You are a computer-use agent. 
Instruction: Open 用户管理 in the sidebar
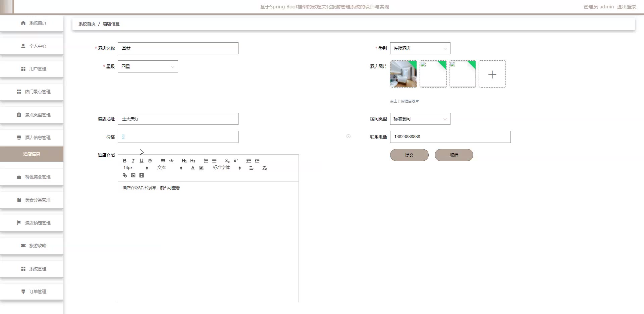[32, 69]
